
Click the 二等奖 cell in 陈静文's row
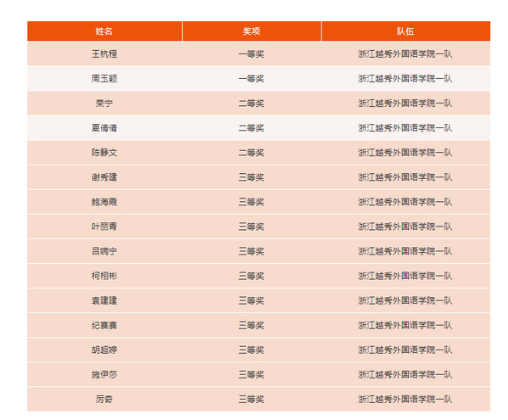point(251,153)
